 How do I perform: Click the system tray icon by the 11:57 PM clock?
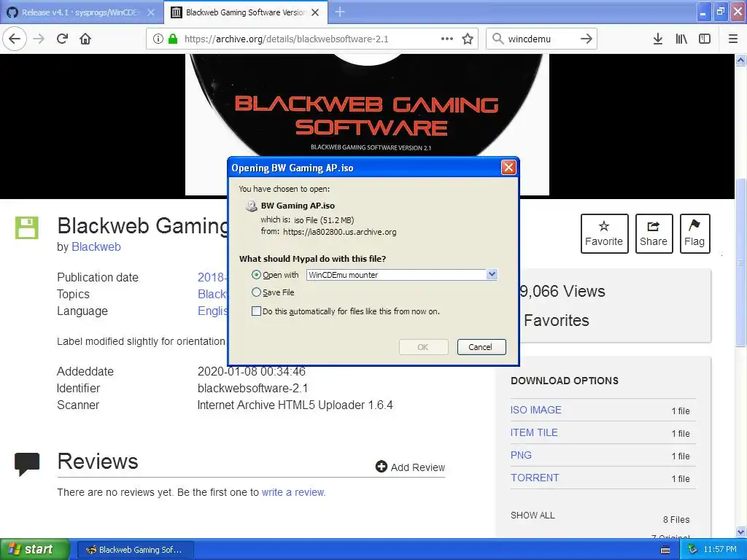693,550
